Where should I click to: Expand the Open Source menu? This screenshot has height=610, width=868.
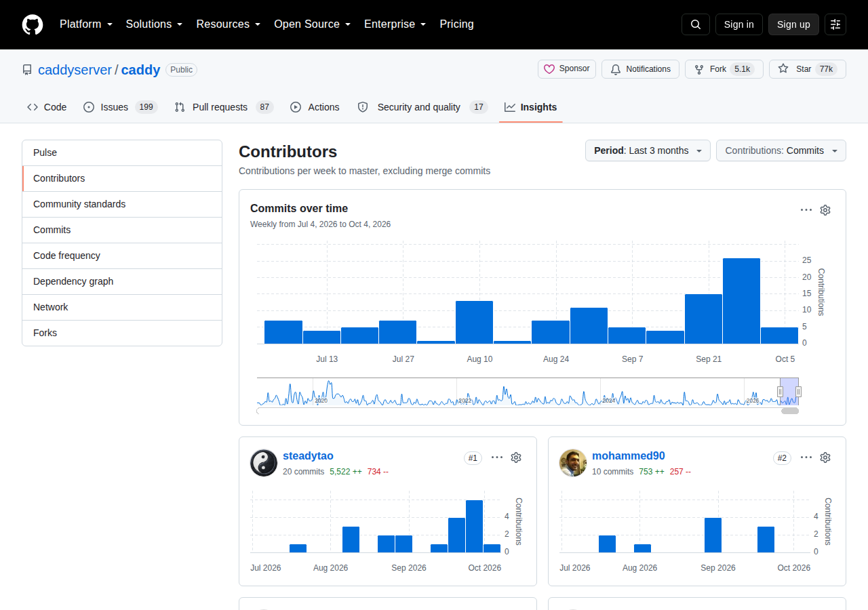[x=312, y=24]
